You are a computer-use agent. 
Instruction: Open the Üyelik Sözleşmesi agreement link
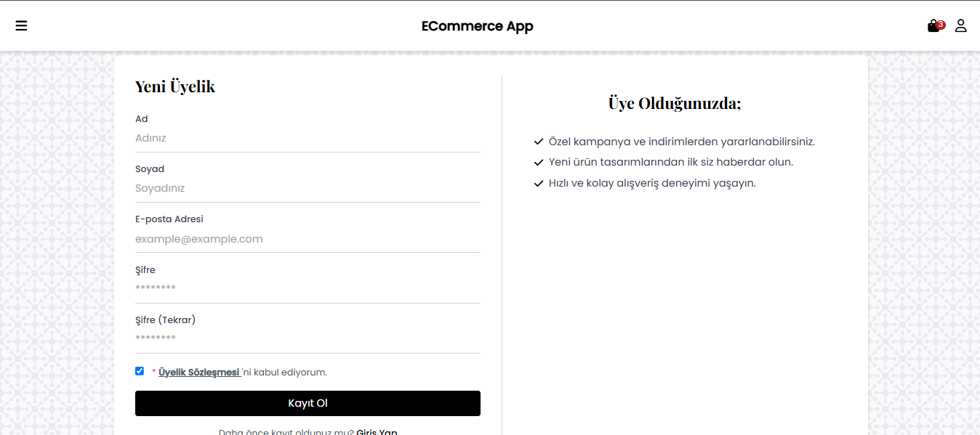pos(199,372)
